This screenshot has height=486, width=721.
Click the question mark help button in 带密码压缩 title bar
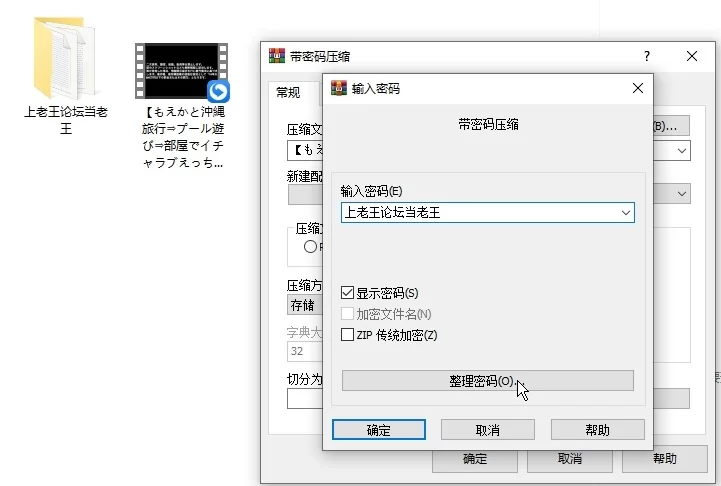tap(646, 57)
